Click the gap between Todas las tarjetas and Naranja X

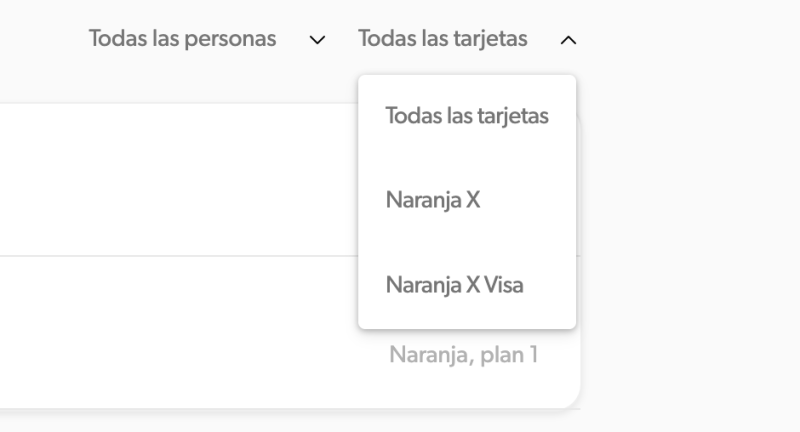(x=467, y=158)
